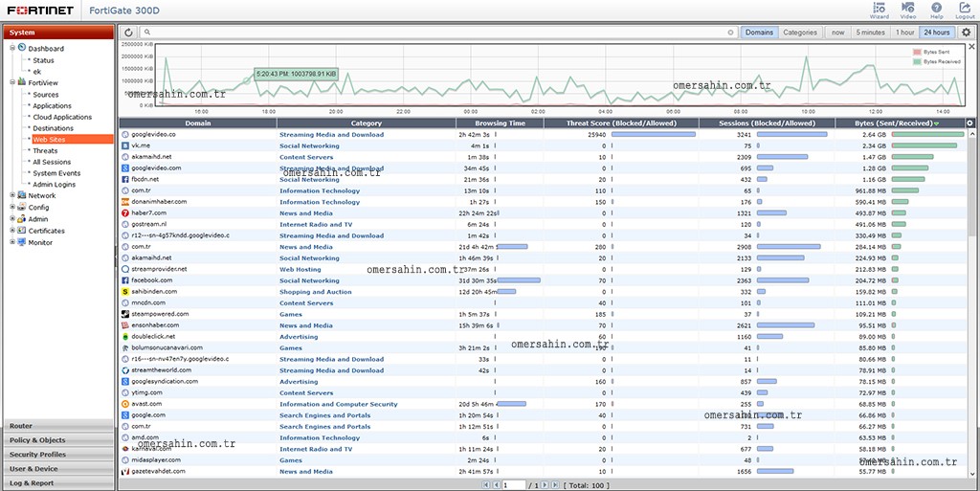Expand the Monitor tree node
The image size is (980, 491).
pyautogui.click(x=12, y=242)
